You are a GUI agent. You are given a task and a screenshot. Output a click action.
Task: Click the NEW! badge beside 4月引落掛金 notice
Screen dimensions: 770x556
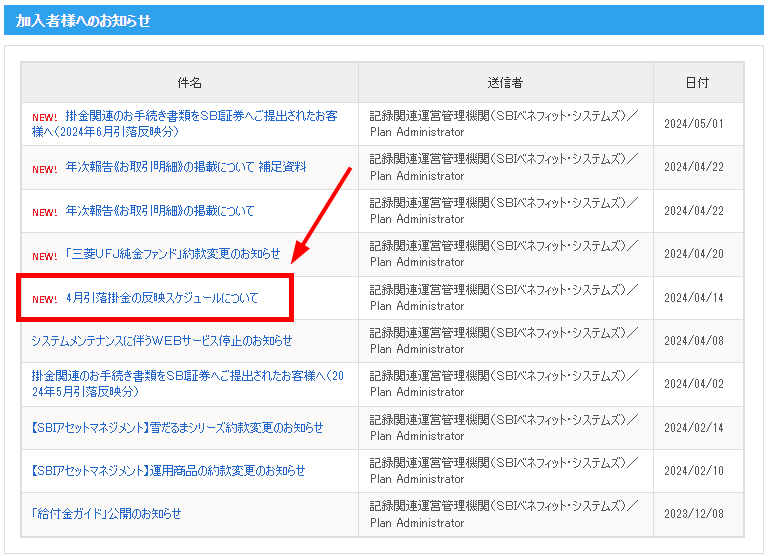click(45, 300)
